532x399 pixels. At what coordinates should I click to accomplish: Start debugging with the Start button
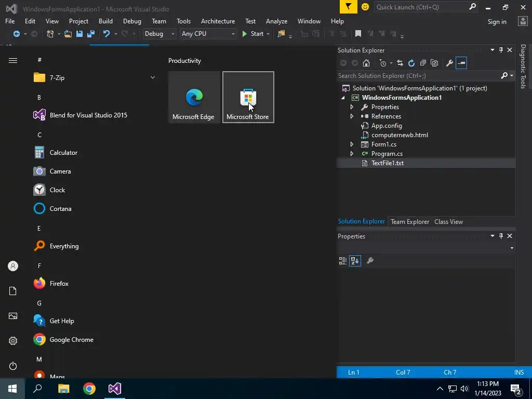pyautogui.click(x=253, y=34)
